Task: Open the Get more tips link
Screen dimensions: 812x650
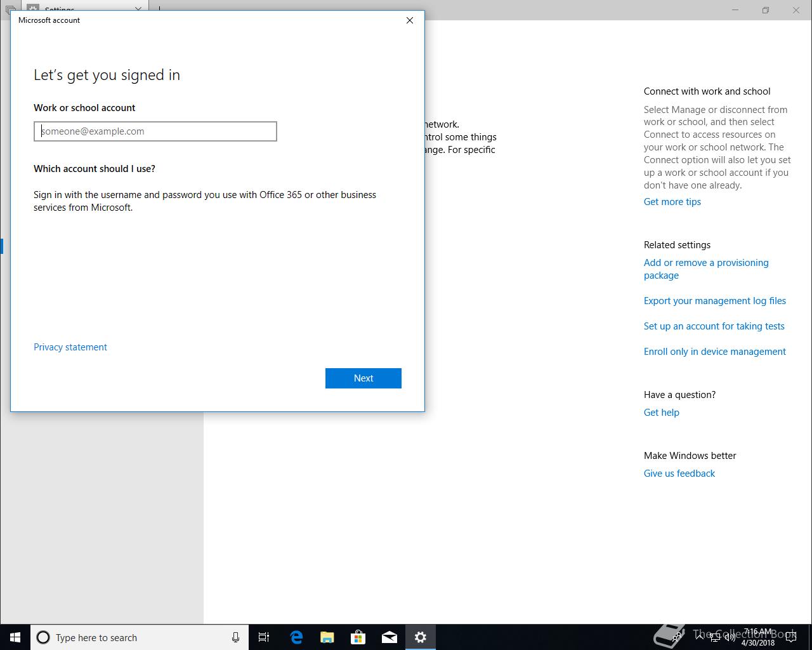Action: click(672, 202)
